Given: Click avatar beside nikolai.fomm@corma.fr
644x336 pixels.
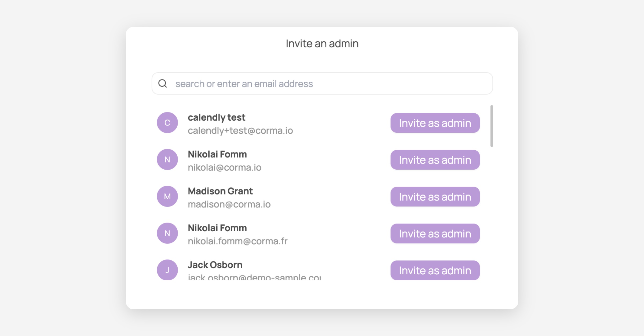Looking at the screenshot, I should (167, 233).
